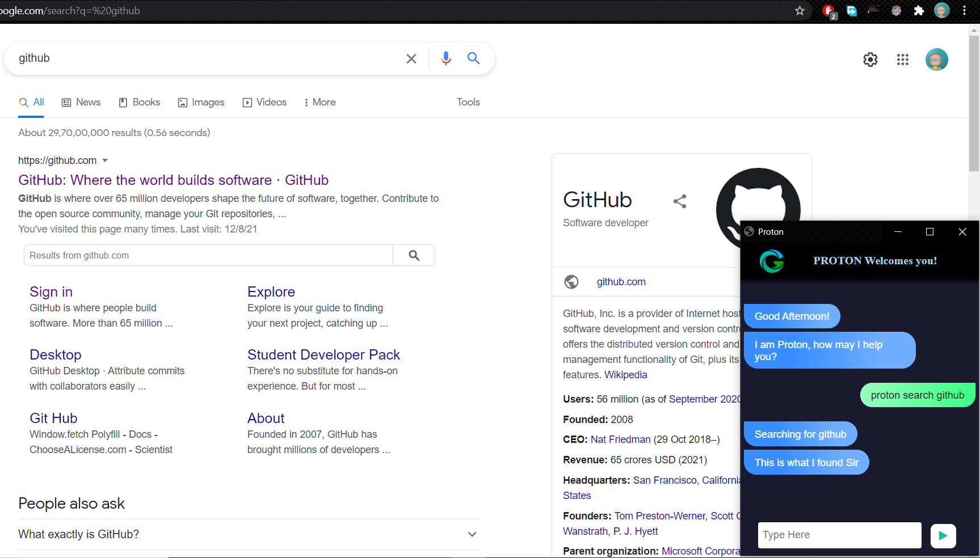Click the People also ask heading
Screen dimensions: 980x558
coord(71,504)
